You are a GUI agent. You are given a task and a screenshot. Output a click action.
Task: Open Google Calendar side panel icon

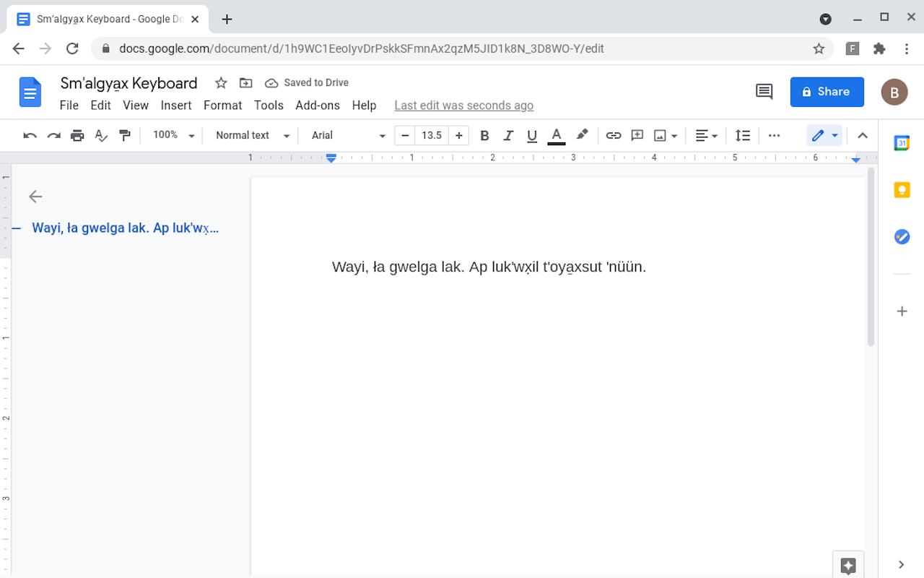902,143
